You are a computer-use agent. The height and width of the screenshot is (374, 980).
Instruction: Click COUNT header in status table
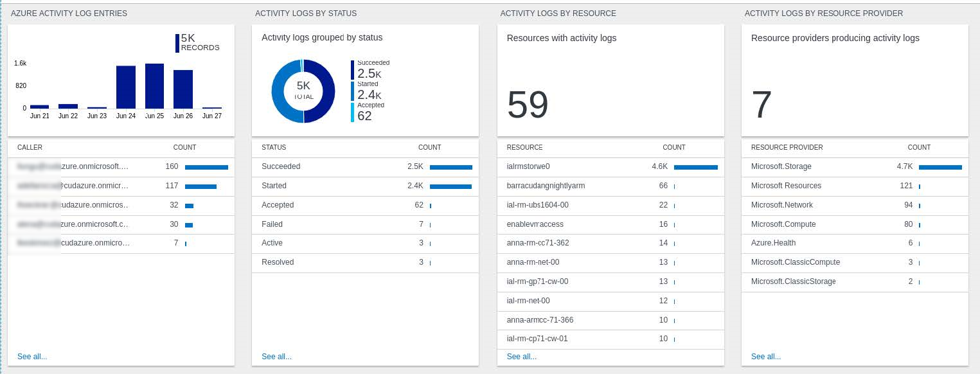pos(430,148)
